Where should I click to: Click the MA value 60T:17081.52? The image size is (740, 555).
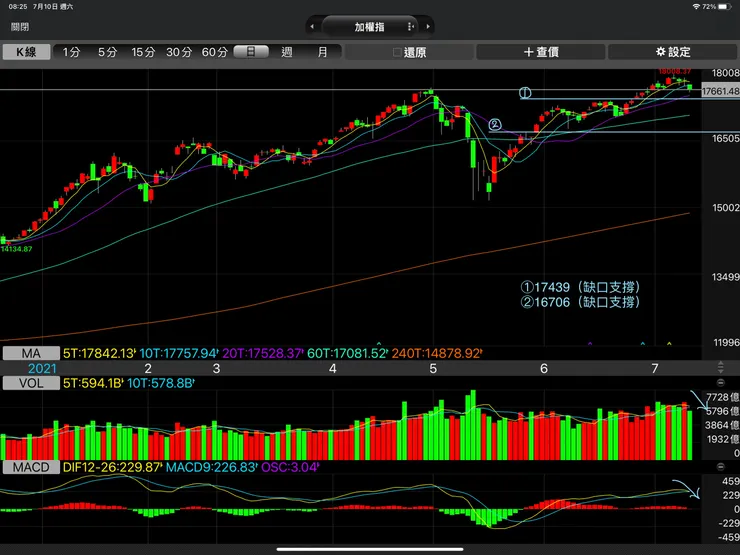348,353
